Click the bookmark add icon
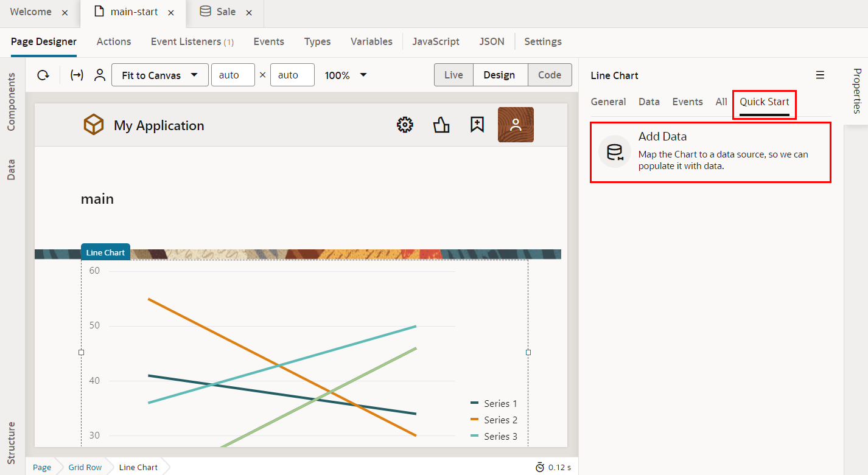 pos(477,125)
